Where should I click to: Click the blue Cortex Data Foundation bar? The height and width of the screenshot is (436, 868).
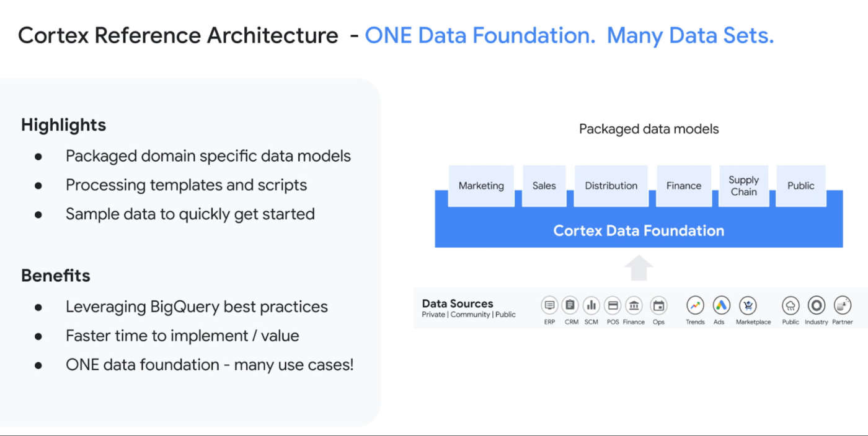[639, 231]
